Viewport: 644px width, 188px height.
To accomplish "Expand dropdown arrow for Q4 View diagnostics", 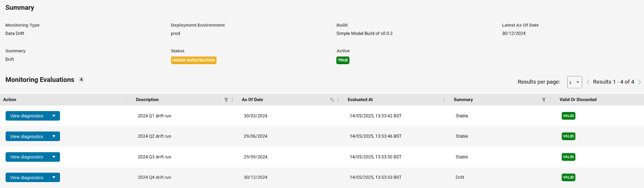I will (x=54, y=177).
